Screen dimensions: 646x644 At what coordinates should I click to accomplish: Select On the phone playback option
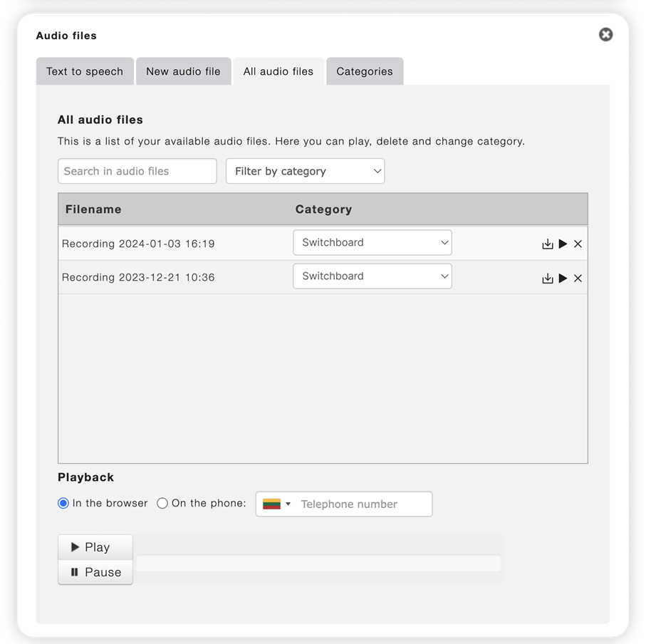pyautogui.click(x=162, y=503)
